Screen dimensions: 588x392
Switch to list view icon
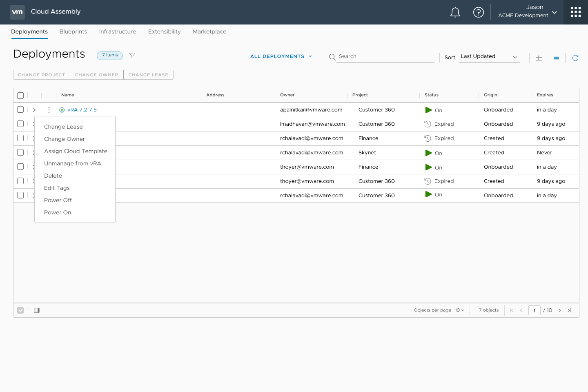point(556,58)
